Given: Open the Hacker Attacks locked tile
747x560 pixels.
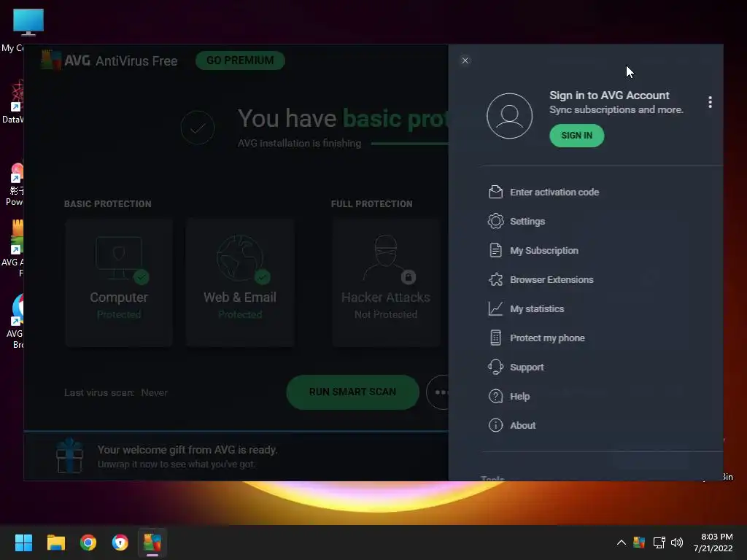Looking at the screenshot, I should pos(386,282).
